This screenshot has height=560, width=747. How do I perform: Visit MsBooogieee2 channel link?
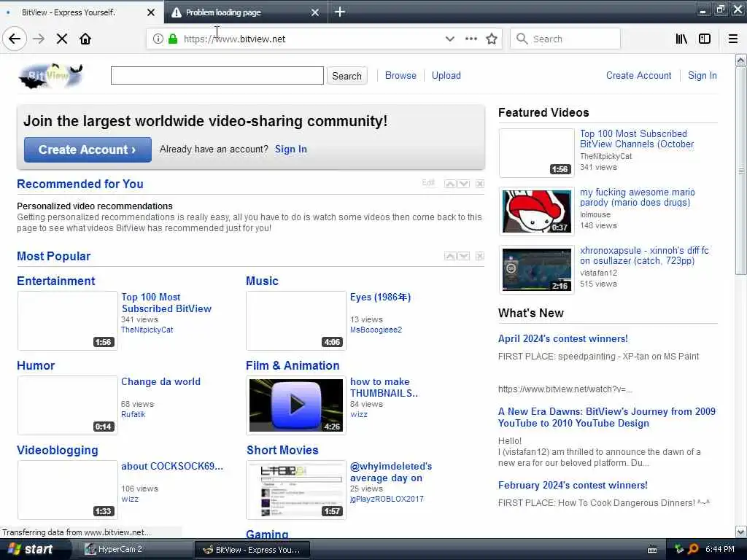coord(376,330)
